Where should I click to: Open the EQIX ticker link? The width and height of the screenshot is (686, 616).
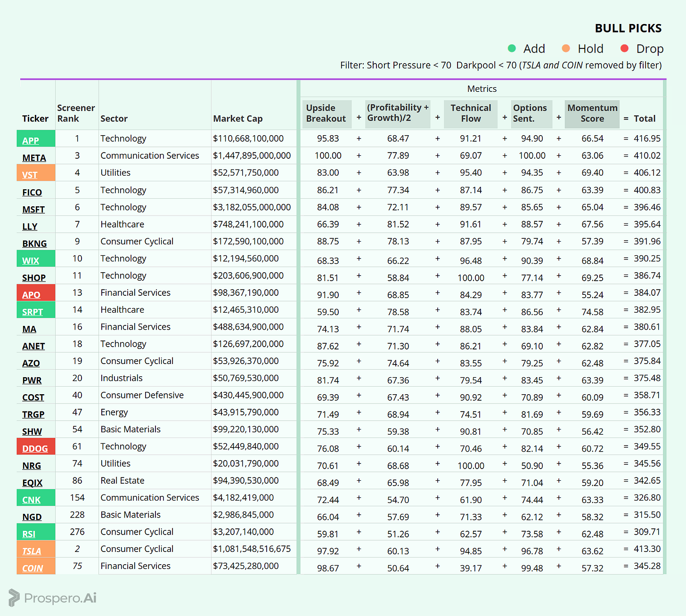33,483
